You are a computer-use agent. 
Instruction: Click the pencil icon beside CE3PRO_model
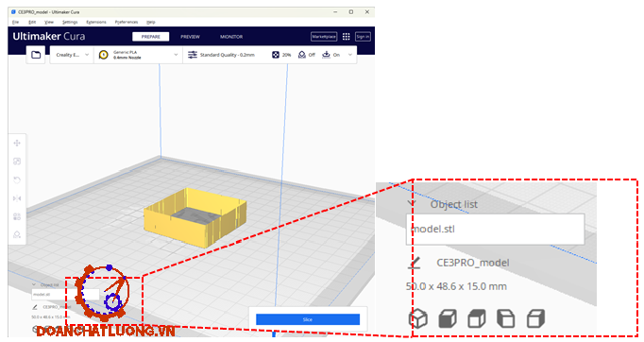click(x=415, y=263)
